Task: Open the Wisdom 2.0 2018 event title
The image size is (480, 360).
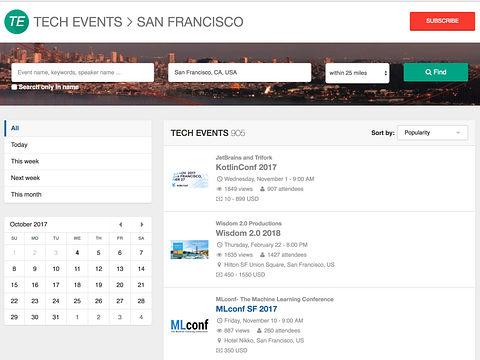Action: [x=248, y=233]
